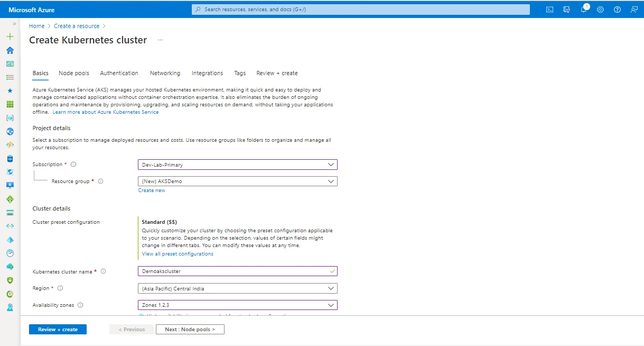Open Favorites via the star icon
Image resolution: width=644 pixels, height=346 pixels.
pos(10,90)
